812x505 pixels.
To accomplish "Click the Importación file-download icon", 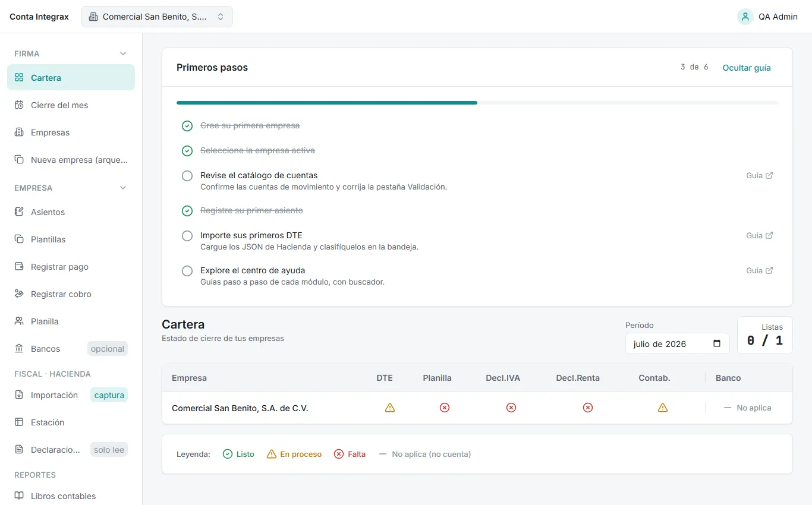I will point(19,394).
